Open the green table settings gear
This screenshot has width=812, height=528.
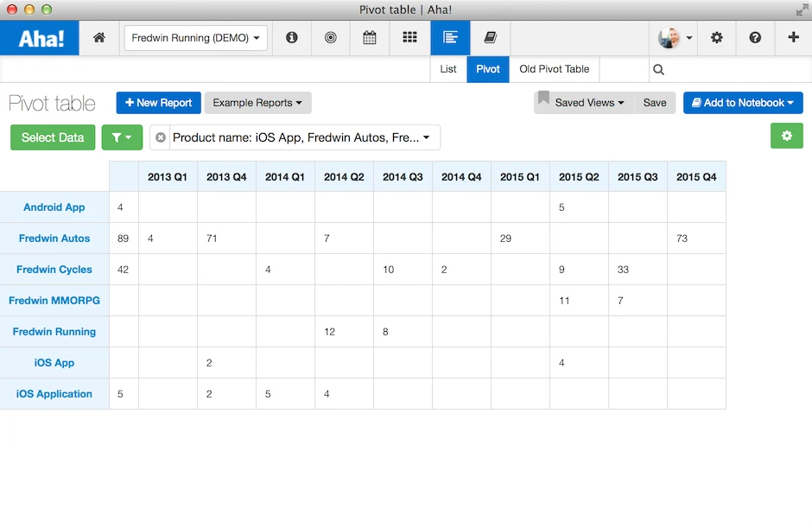click(787, 136)
